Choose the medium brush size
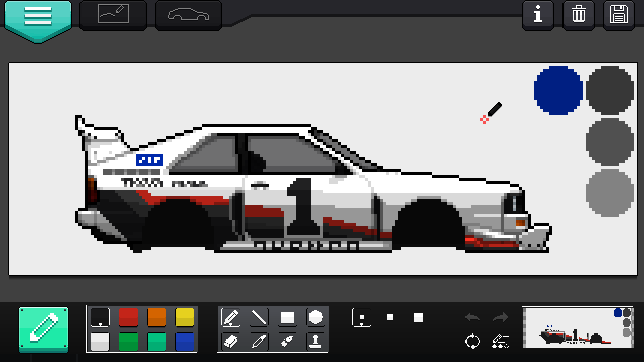The height and width of the screenshot is (362, 644). coord(390,317)
